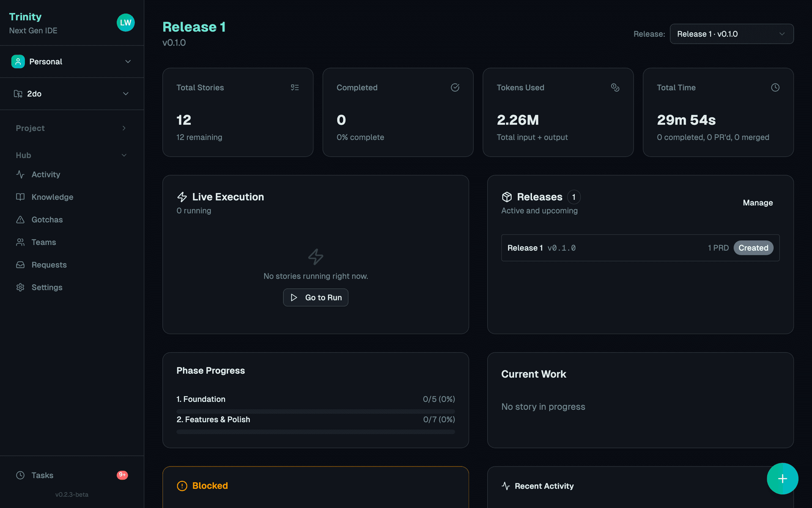Screen dimensions: 812x508
Task: Open the Release 1 · v0.1.0 selector
Action: [732, 34]
